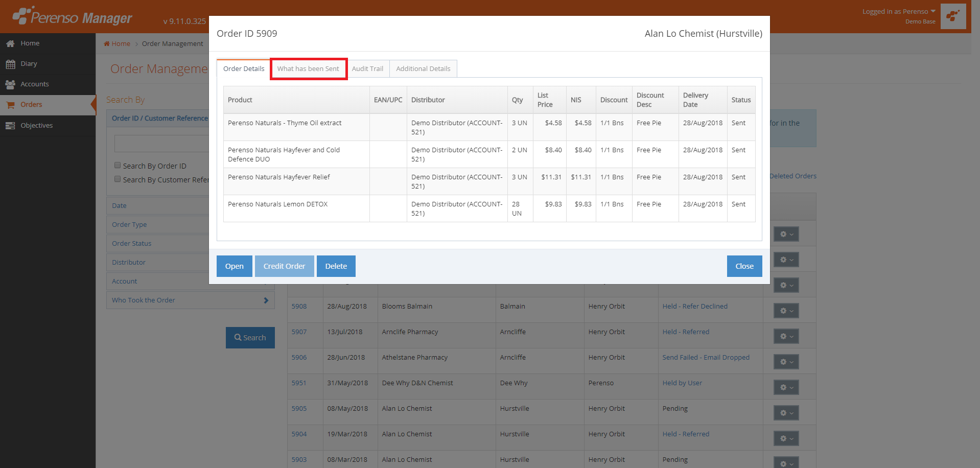This screenshot has height=468, width=980.
Task: Click the Product column header
Action: coord(296,100)
